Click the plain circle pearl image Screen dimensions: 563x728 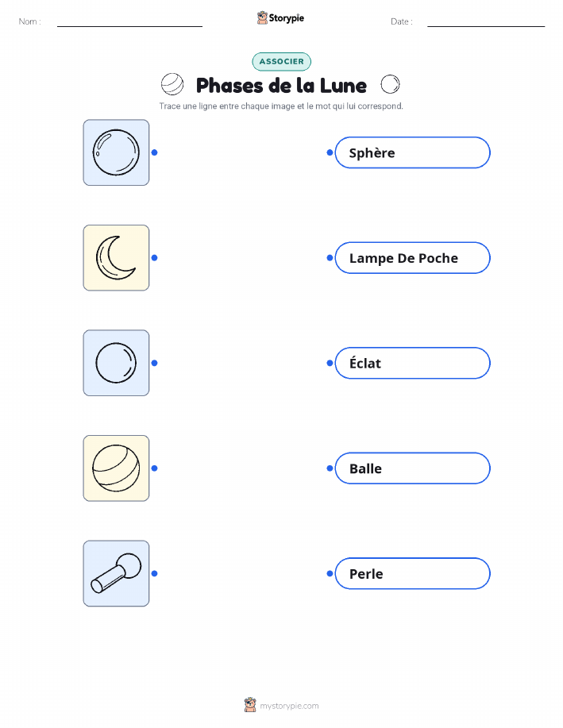pyautogui.click(x=116, y=363)
